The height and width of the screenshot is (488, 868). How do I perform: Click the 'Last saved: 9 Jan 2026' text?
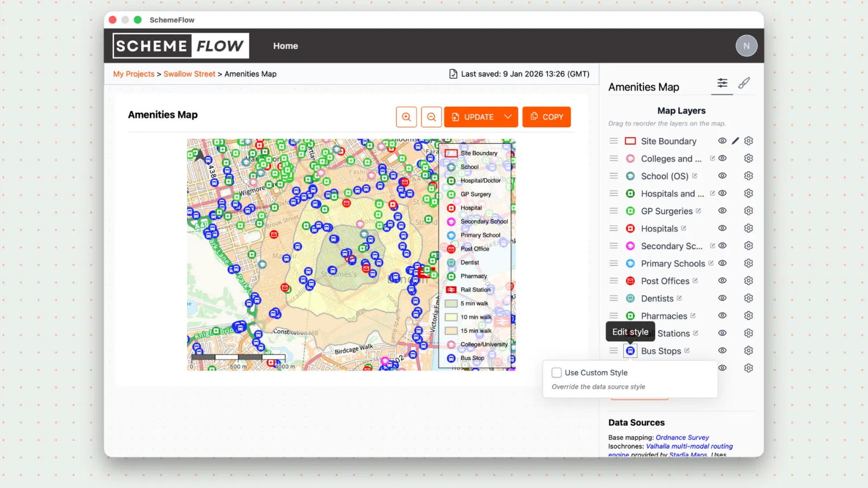click(525, 74)
